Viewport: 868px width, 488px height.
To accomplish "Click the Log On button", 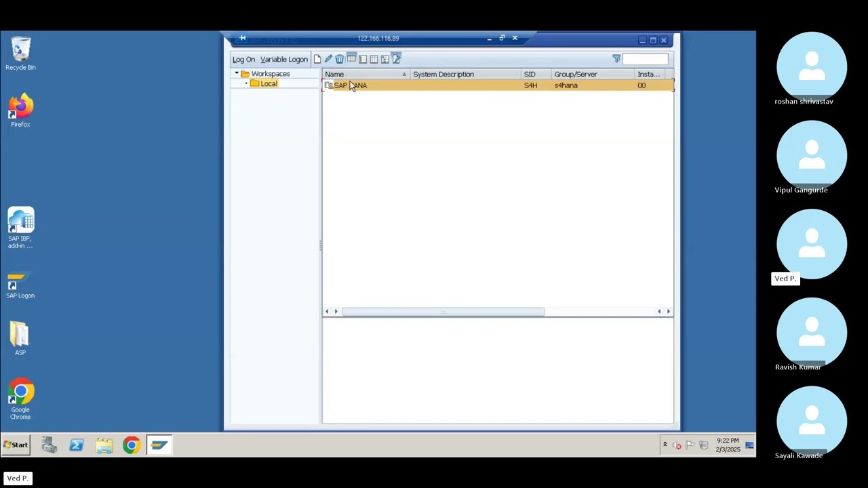I will pos(244,60).
